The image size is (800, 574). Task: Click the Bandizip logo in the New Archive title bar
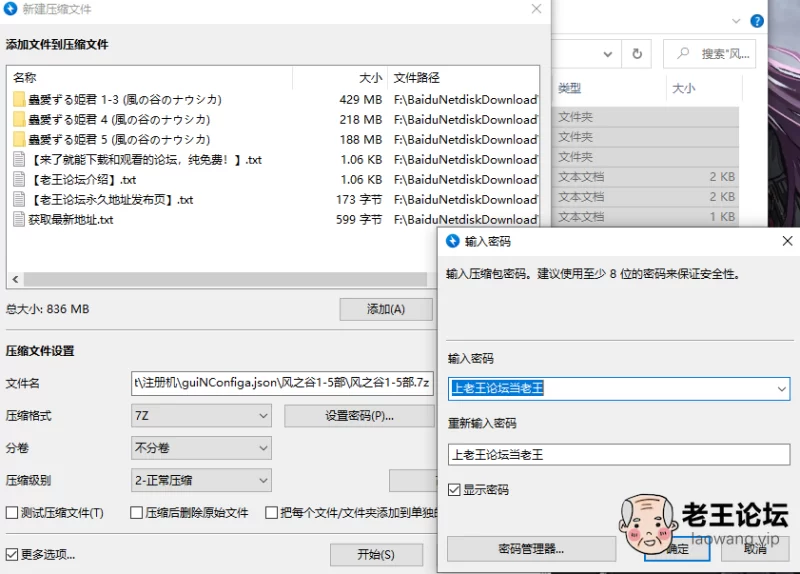click(10, 9)
